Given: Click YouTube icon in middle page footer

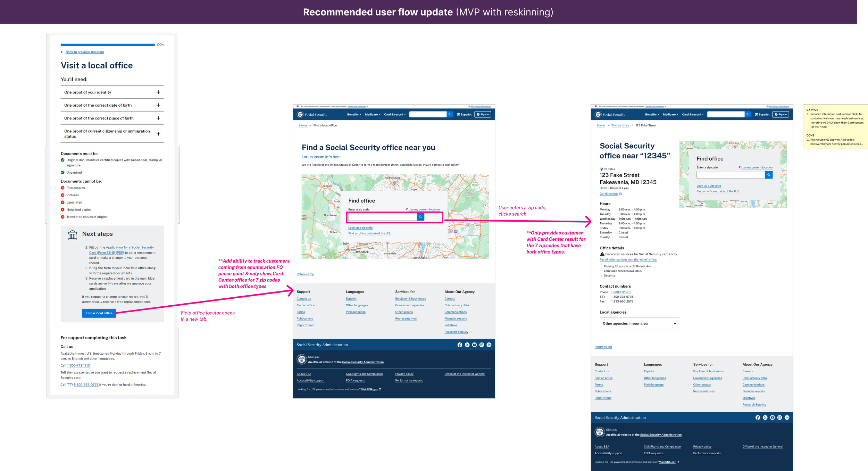Looking at the screenshot, I should 474,345.
